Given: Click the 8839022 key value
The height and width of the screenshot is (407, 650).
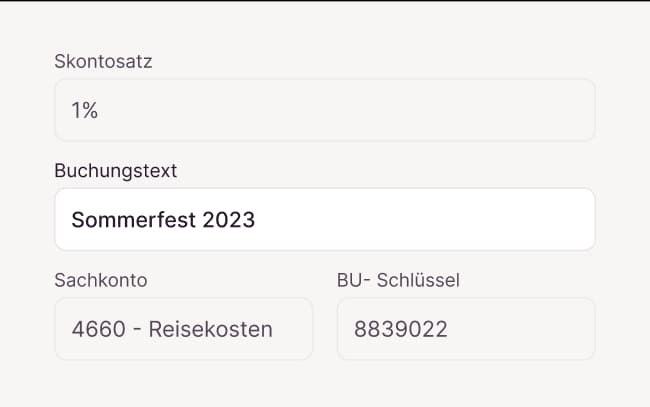Looking at the screenshot, I should click(x=400, y=329).
